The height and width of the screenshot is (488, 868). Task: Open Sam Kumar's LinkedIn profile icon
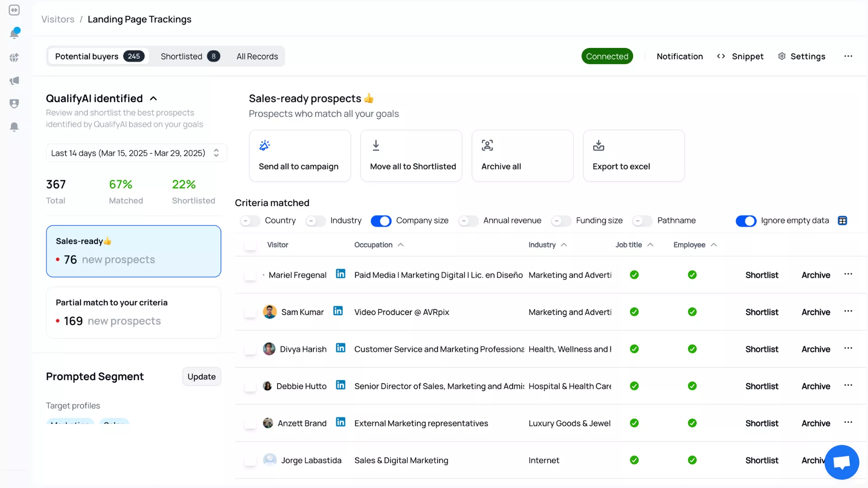(x=338, y=311)
